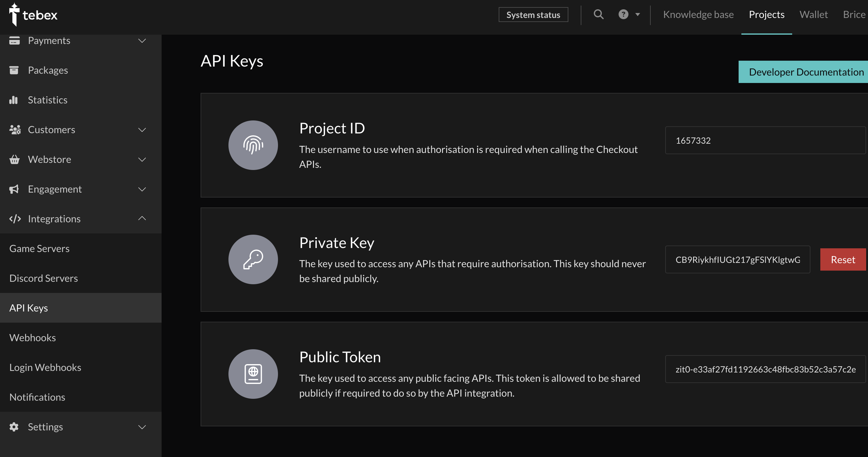Open the Webhooks submenu item
Screen dimensions: 868x457
(33, 338)
